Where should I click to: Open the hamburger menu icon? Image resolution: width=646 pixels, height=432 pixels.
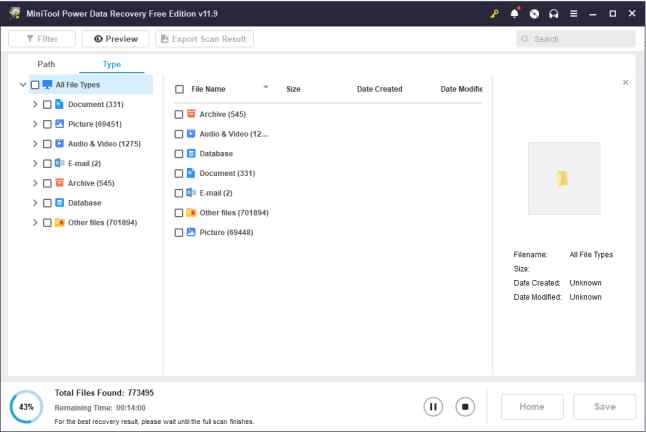tap(573, 14)
